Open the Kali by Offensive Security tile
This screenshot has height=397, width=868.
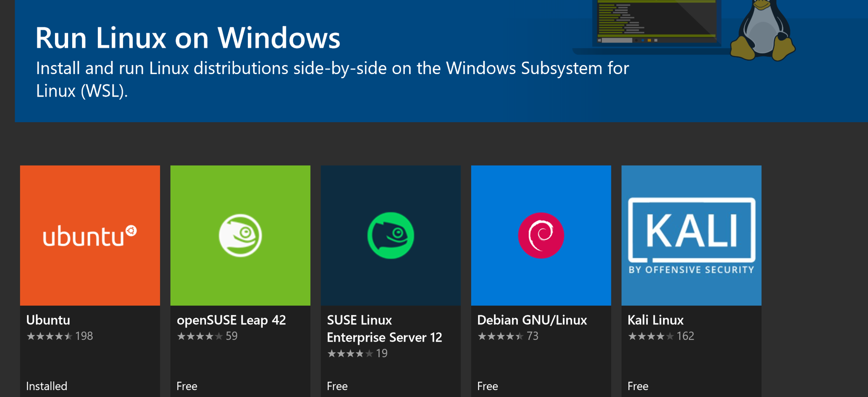point(691,235)
